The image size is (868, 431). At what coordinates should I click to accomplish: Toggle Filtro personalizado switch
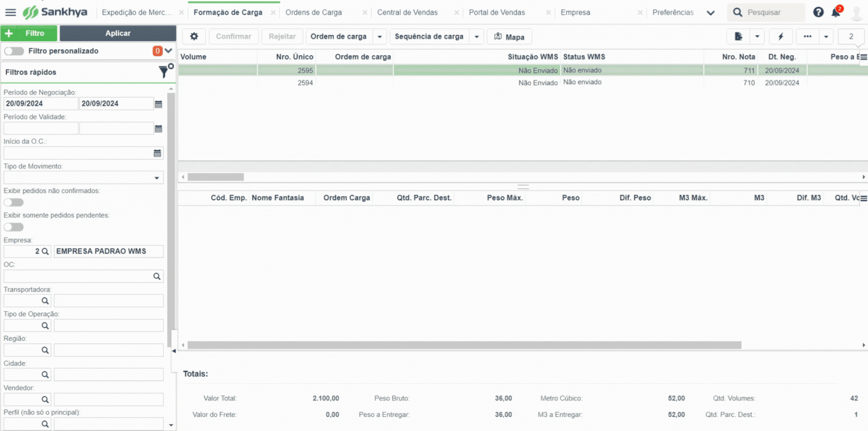point(14,51)
